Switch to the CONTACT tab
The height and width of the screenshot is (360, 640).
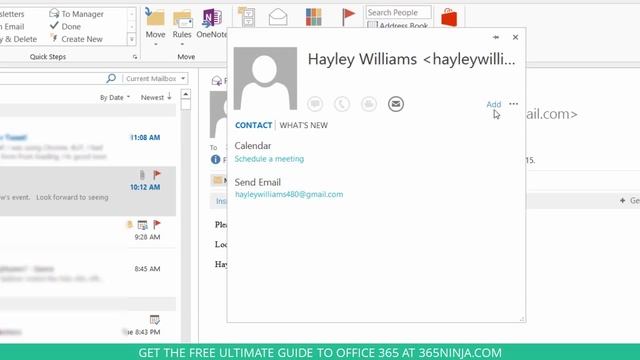coord(253,125)
